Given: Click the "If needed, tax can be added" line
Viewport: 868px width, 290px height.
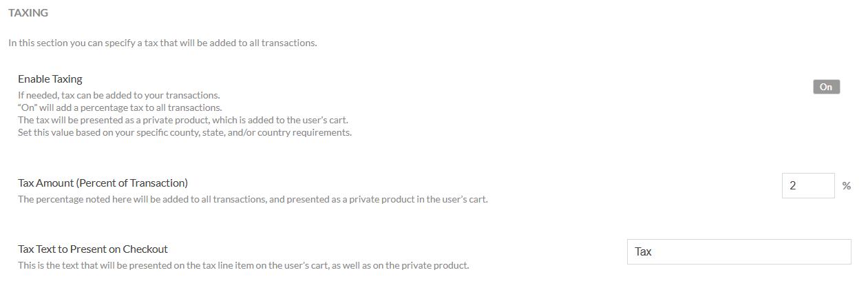Looking at the screenshot, I should click(x=119, y=95).
